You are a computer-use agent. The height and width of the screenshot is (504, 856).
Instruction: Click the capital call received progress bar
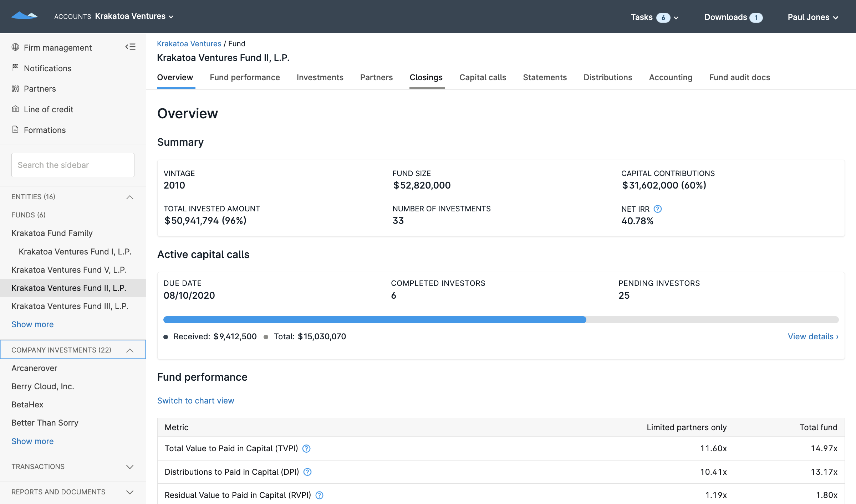[375, 320]
